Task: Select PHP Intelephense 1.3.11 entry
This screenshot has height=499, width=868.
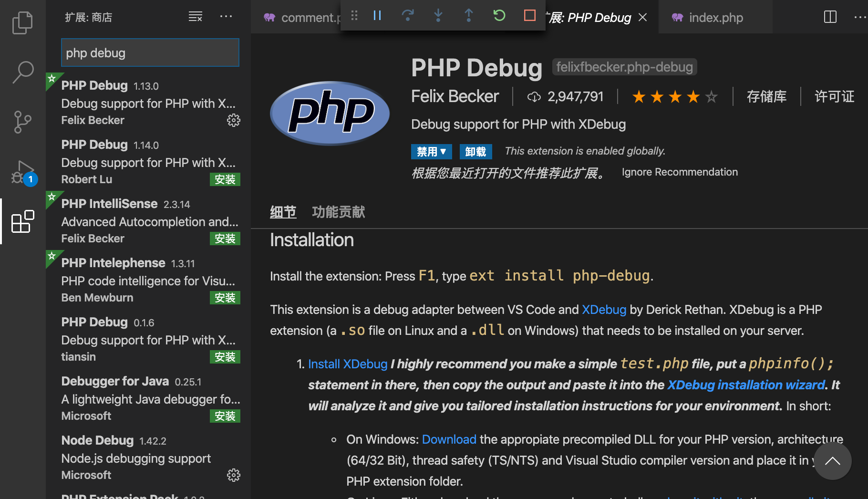Action: click(148, 280)
